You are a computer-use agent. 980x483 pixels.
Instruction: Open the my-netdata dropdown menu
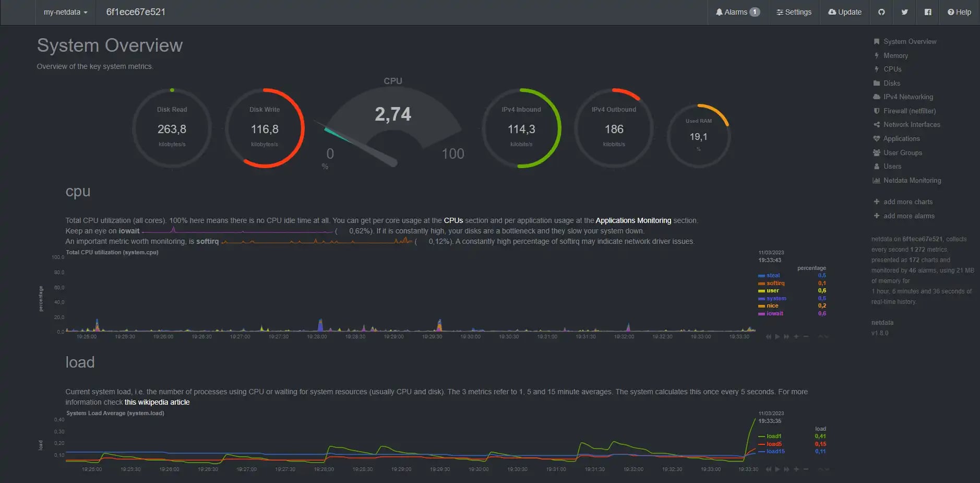(x=65, y=12)
